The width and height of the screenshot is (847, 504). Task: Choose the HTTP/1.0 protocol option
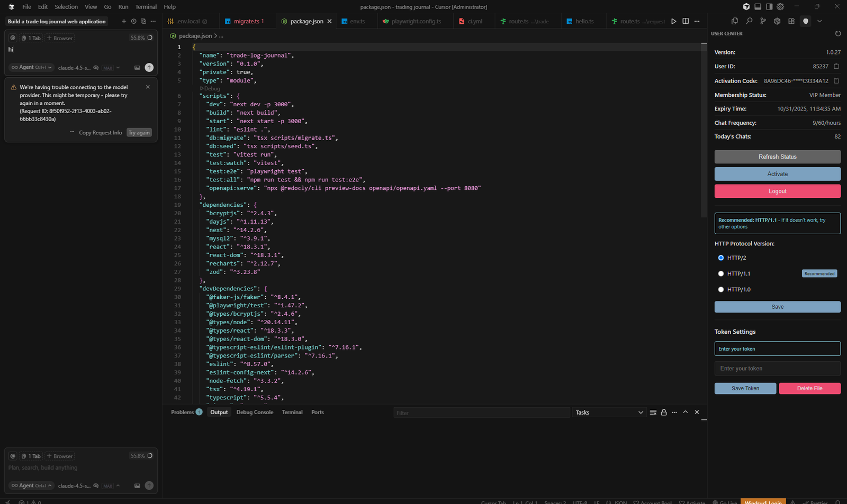pyautogui.click(x=720, y=290)
